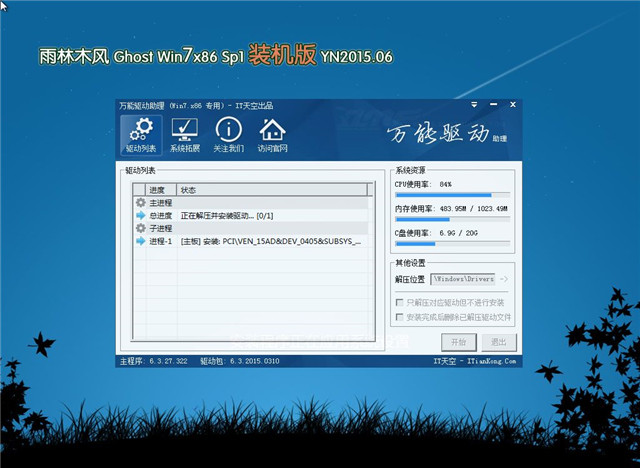Image resolution: width=640 pixels, height=468 pixels.
Task: Click the gear icon beside 子进程
Action: [x=140, y=228]
